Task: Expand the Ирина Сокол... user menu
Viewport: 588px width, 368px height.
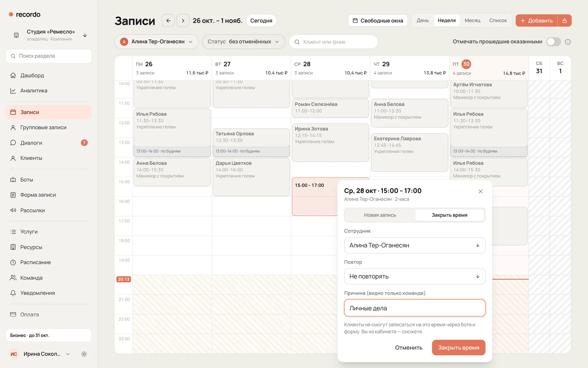Action: pos(40,354)
